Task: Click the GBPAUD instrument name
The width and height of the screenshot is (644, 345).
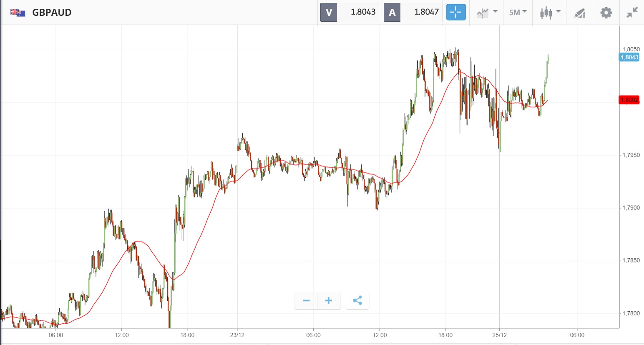Action: pyautogui.click(x=52, y=13)
